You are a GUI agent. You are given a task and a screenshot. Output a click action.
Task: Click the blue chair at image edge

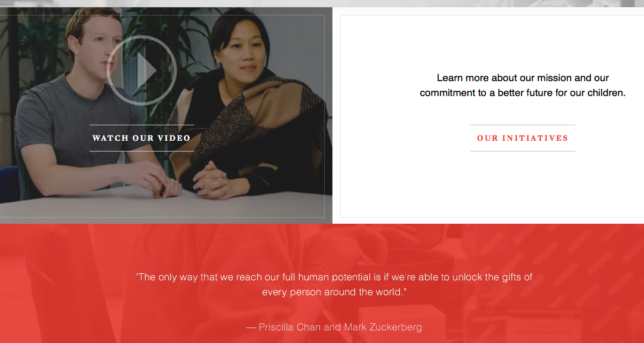pyautogui.click(x=9, y=184)
